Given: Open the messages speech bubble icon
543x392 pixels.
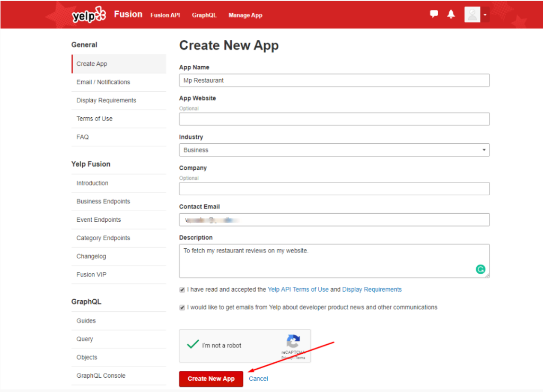Looking at the screenshot, I should click(434, 14).
